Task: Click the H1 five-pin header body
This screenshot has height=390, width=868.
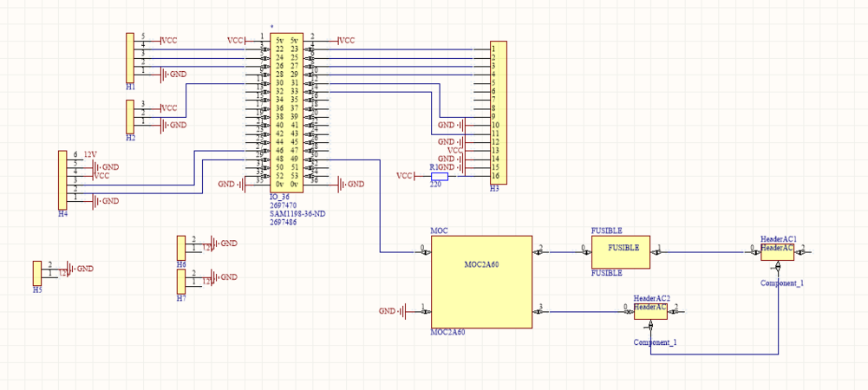Action: click(x=131, y=57)
